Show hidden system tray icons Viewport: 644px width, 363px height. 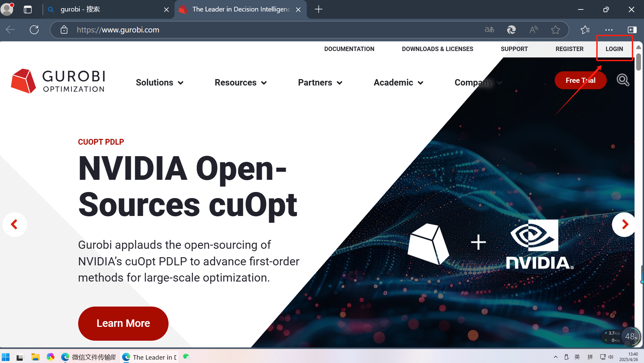click(556, 357)
